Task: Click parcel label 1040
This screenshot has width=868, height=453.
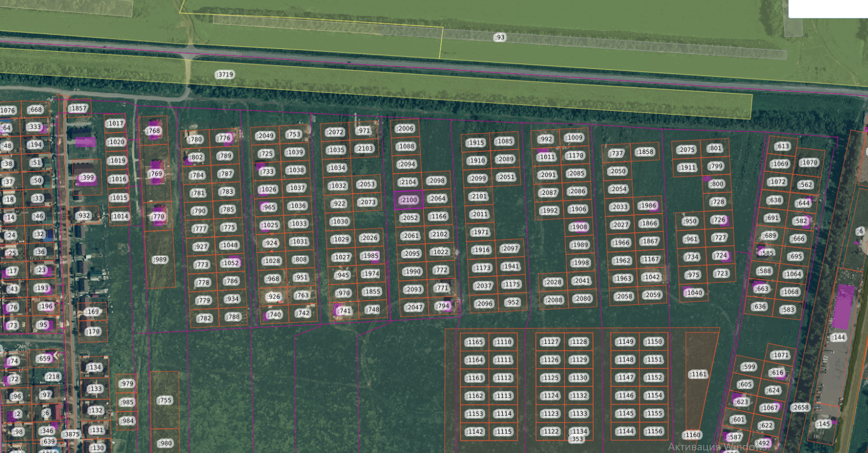Action: coord(694,293)
